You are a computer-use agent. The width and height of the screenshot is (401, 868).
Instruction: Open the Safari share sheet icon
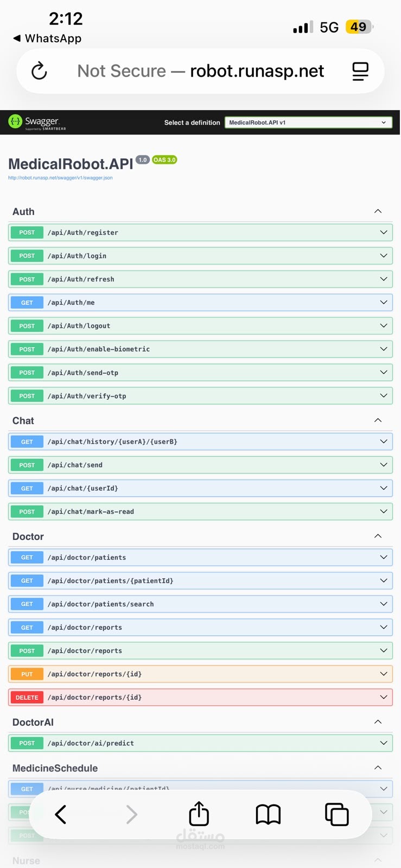(199, 813)
